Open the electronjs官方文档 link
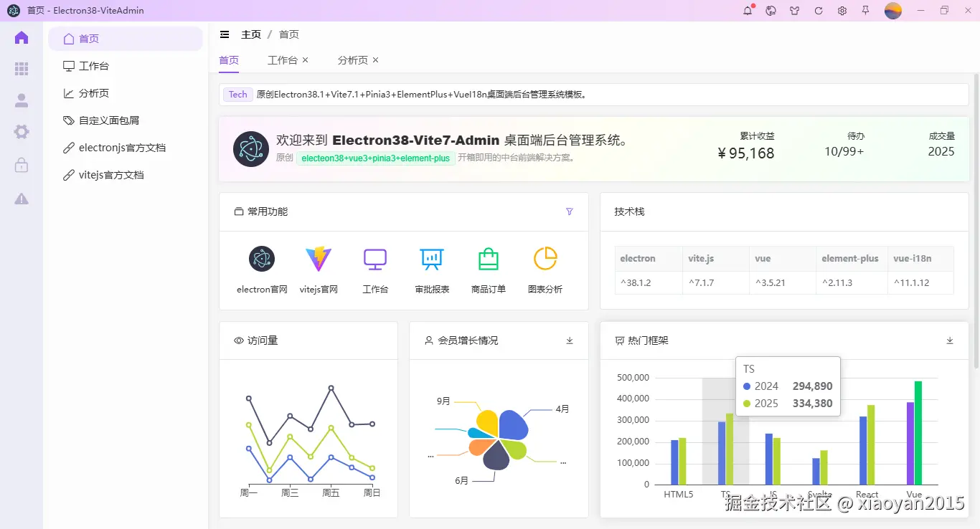Screen dimensions: 980x529 click(120, 148)
